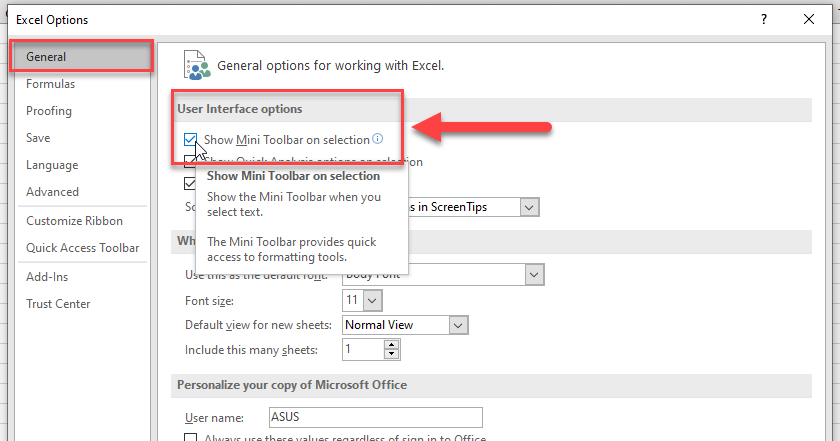Click the 'User Interface options' section heading
Screen dimensions: 840x441
[x=239, y=109]
